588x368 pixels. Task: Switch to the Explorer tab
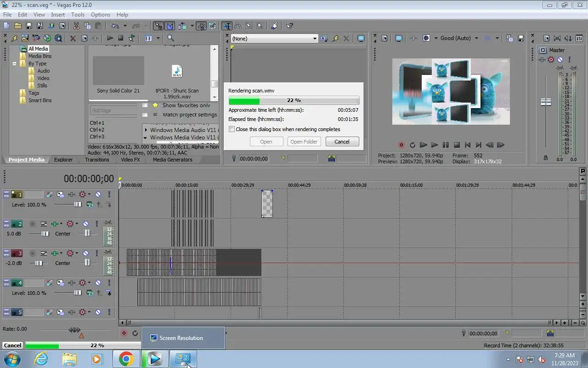[63, 160]
